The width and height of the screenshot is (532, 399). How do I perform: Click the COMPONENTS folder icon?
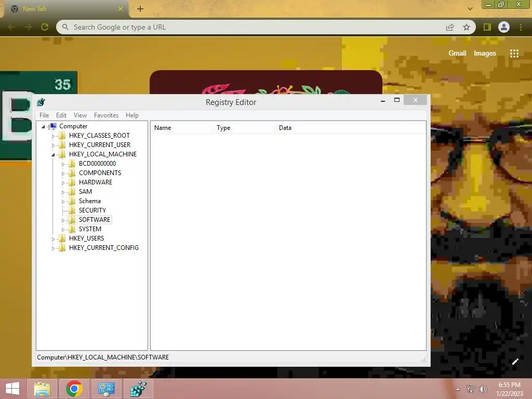click(72, 173)
